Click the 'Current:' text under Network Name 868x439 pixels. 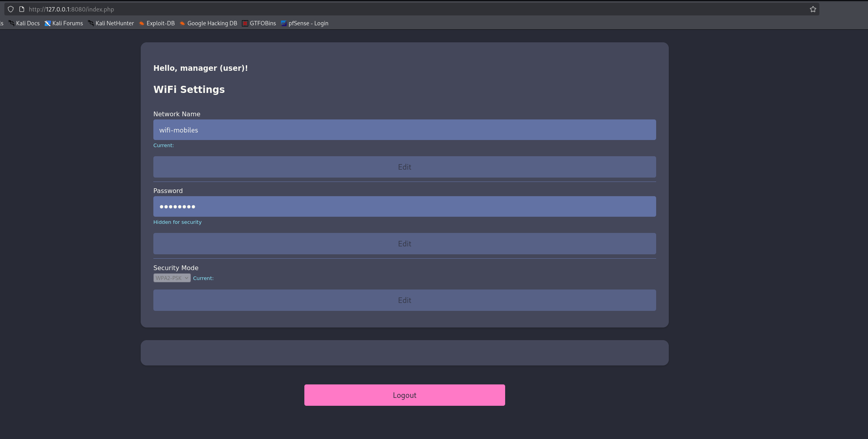(164, 146)
